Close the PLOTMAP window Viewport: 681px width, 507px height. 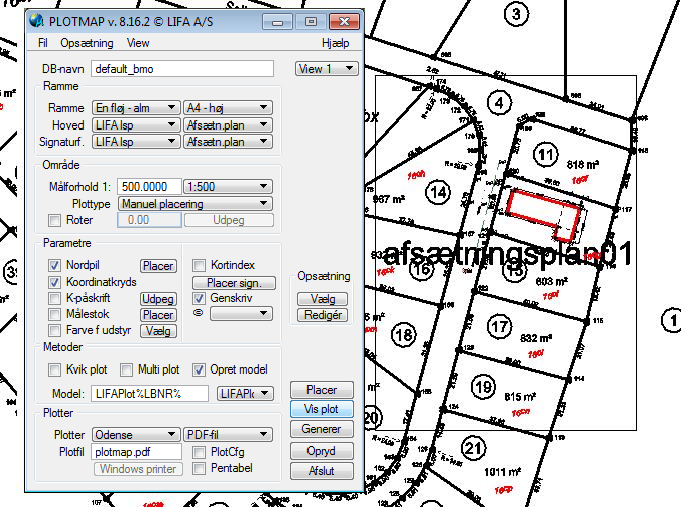[x=344, y=21]
